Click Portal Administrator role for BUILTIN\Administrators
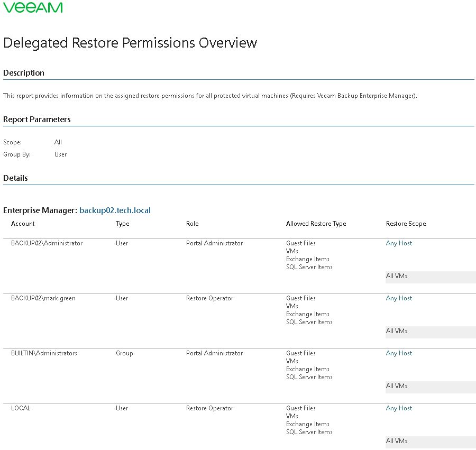This screenshot has width=476, height=450. tap(214, 353)
